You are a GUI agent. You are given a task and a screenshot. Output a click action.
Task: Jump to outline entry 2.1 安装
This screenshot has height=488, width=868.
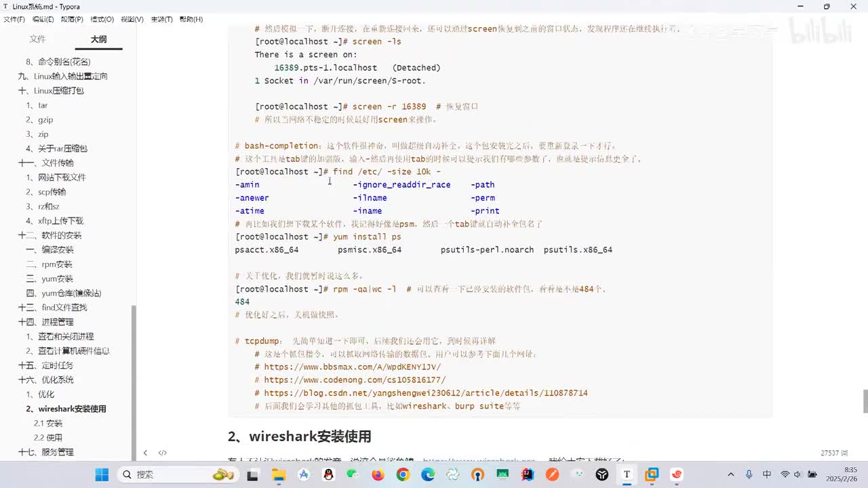coord(48,423)
